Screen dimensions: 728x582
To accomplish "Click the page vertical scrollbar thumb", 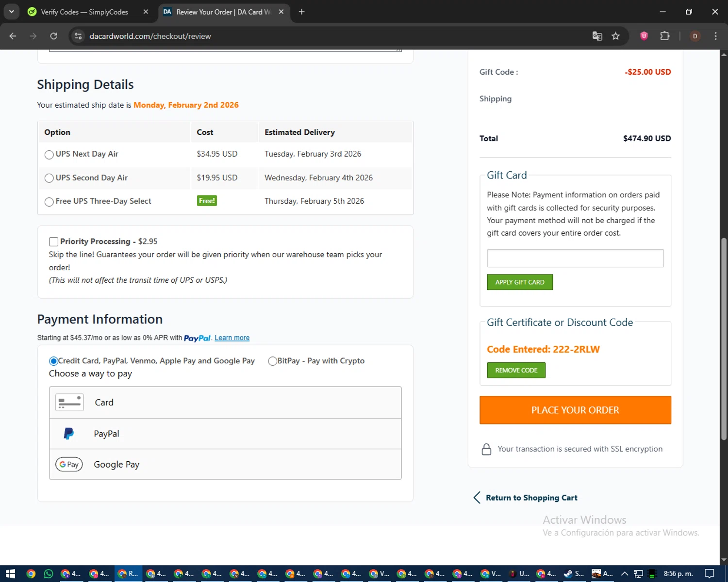I will 724,339.
